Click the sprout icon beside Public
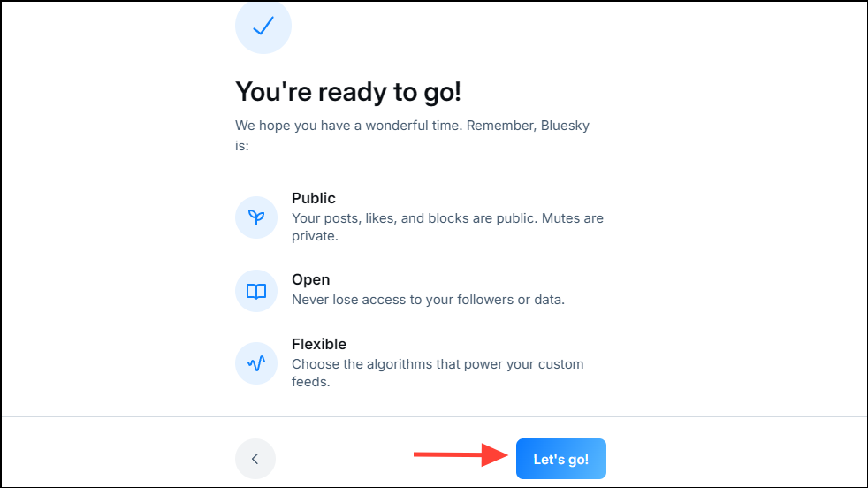This screenshot has width=868, height=488. tap(256, 217)
